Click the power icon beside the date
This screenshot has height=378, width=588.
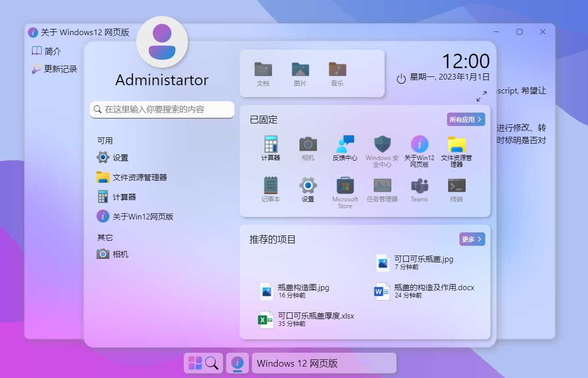(401, 78)
